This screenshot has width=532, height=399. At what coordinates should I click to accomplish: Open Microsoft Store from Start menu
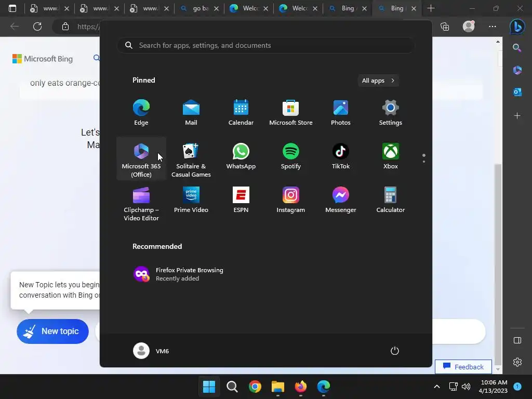(x=291, y=113)
